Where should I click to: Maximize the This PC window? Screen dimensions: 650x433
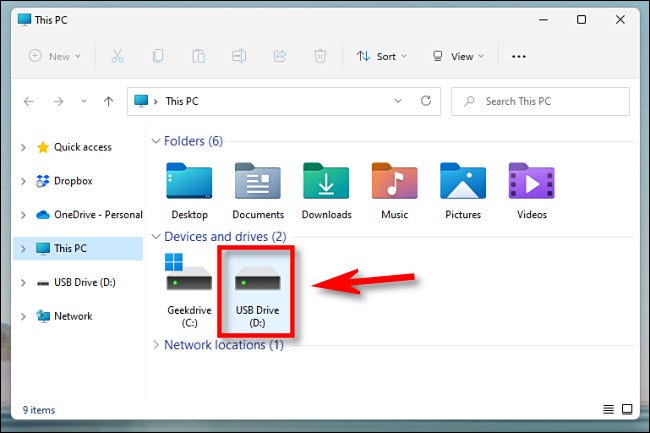[x=582, y=19]
